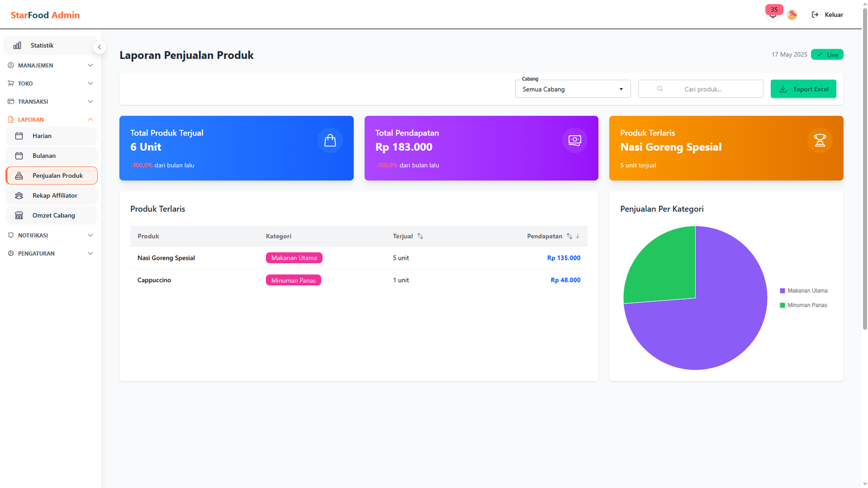Collapse the sidebar with arrow button

click(x=99, y=47)
